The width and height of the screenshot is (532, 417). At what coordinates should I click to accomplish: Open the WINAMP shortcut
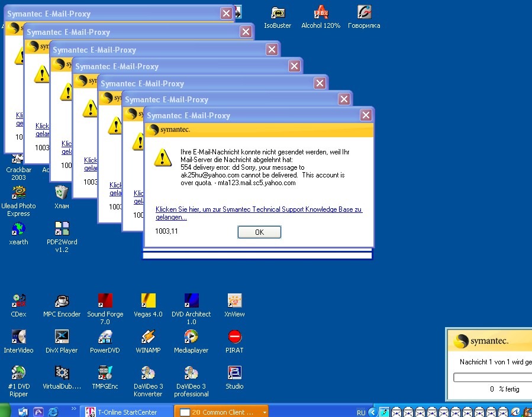[x=148, y=342]
